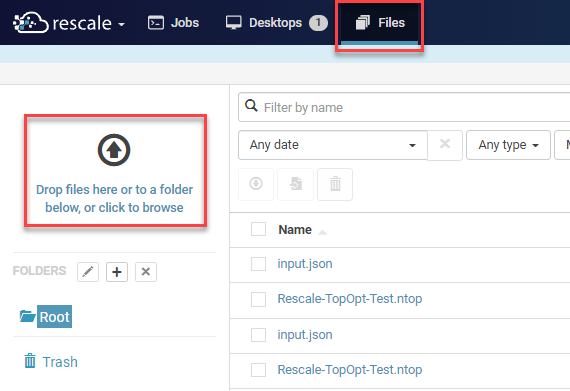
Task: Click the Desktops count badge
Action: [x=318, y=23]
